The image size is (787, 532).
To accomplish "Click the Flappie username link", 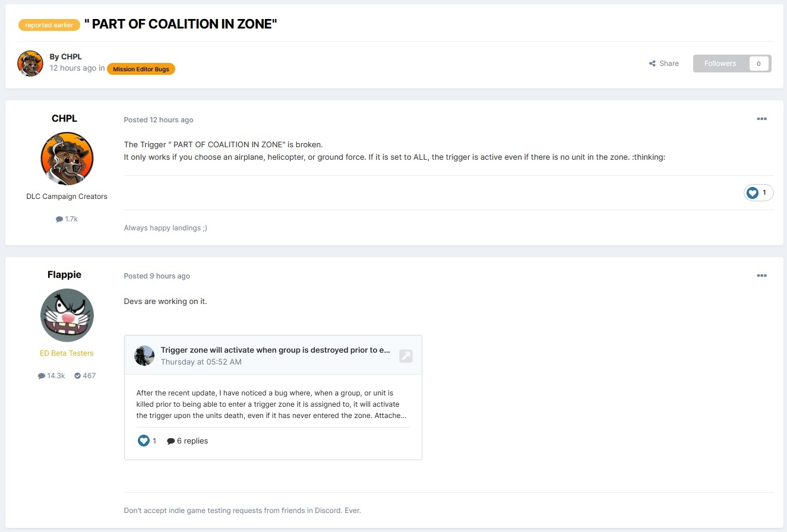I will point(64,274).
